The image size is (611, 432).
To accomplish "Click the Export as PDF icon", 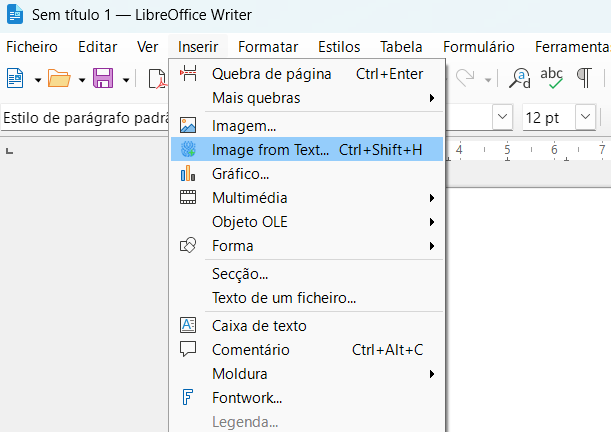I will [157, 78].
